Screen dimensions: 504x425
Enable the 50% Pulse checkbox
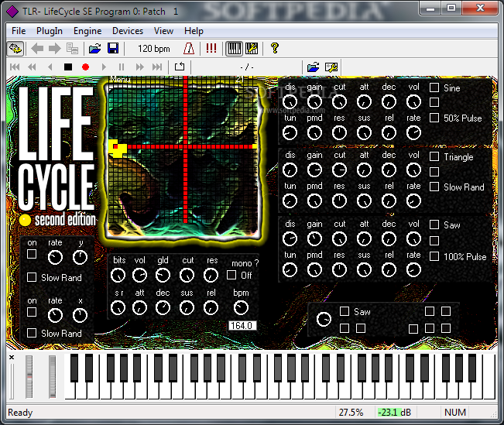[434, 118]
